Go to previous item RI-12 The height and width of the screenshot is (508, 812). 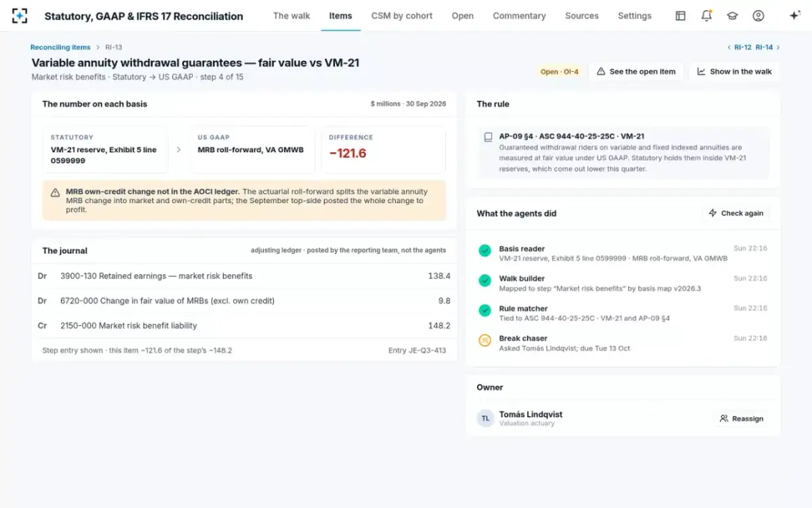point(740,47)
